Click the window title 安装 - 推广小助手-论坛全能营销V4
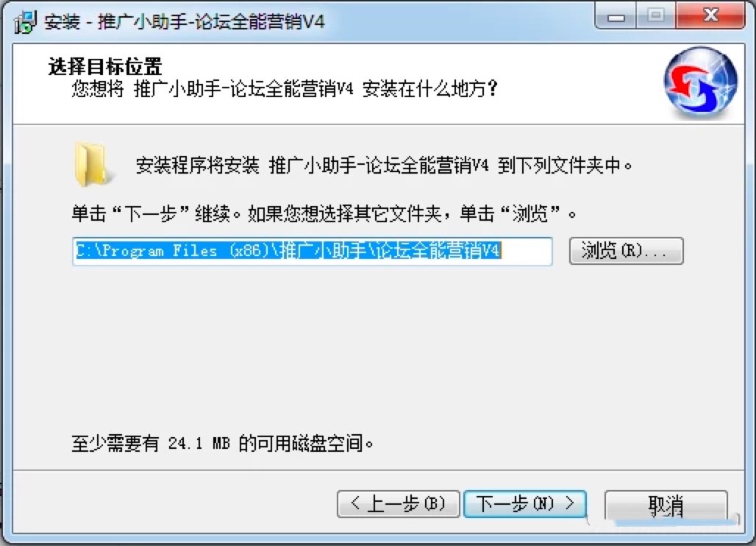Viewport: 756px width, 546px height. click(x=185, y=22)
